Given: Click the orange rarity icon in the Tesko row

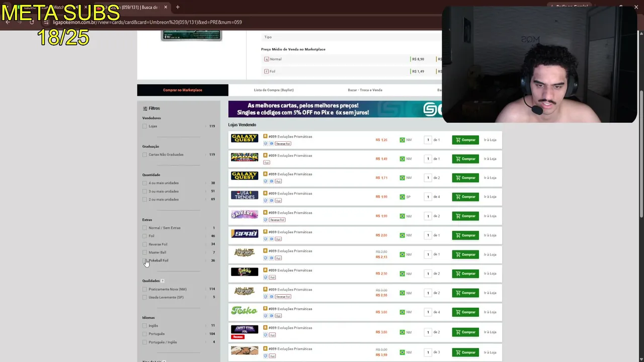Looking at the screenshot, I should 265,309.
